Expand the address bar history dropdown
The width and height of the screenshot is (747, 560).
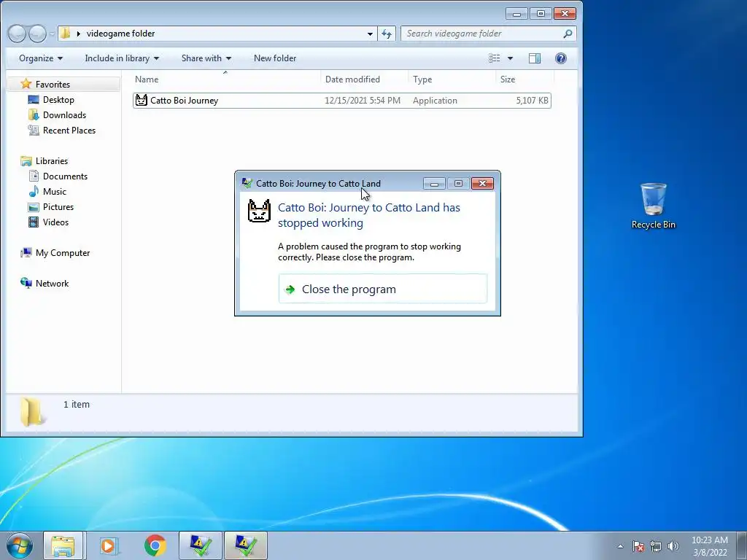[x=370, y=34]
